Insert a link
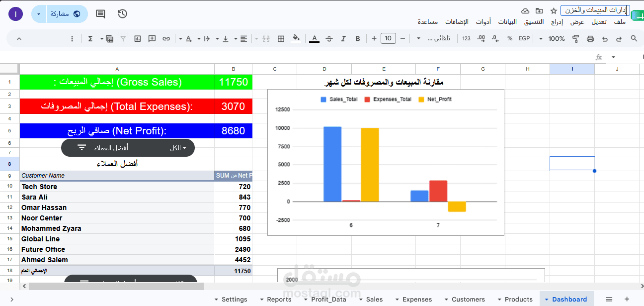This screenshot has width=644, height=306. pos(166,38)
